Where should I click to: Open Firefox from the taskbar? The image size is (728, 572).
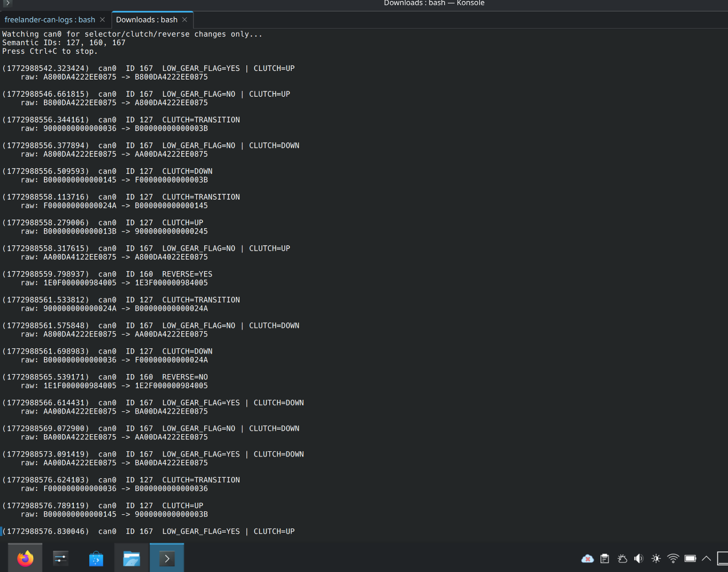(x=25, y=558)
